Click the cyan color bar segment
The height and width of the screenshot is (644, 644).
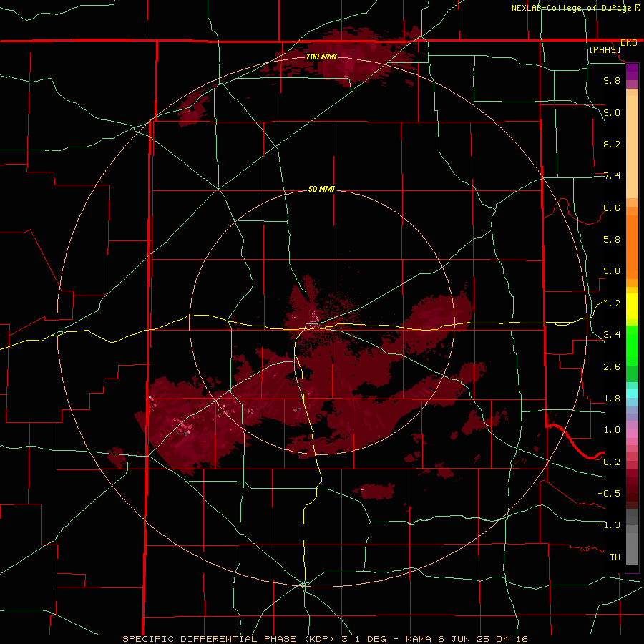[632, 394]
